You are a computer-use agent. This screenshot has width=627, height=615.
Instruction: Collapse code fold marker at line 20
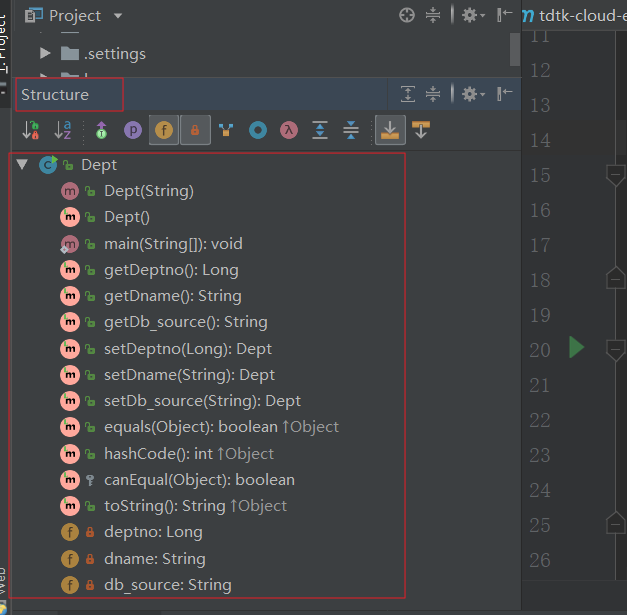(x=615, y=350)
